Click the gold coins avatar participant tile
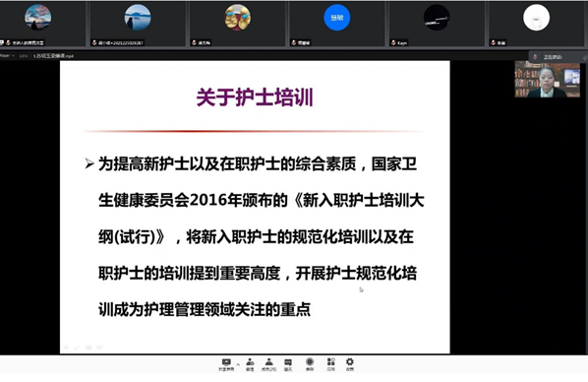This screenshot has height=382, width=588. pyautogui.click(x=237, y=24)
